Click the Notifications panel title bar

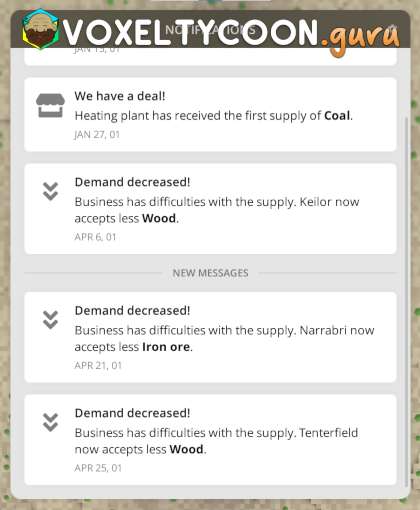pos(210,29)
